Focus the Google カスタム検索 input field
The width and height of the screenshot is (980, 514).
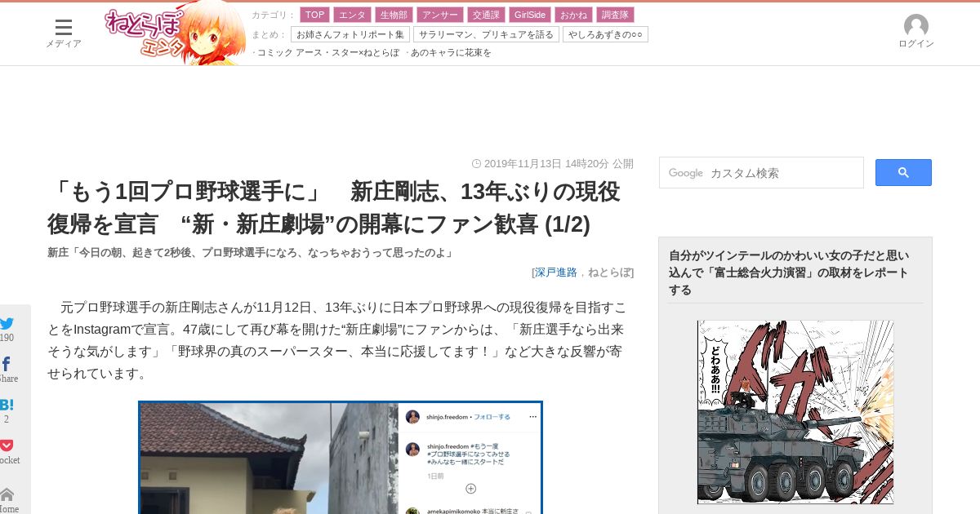[x=761, y=173]
